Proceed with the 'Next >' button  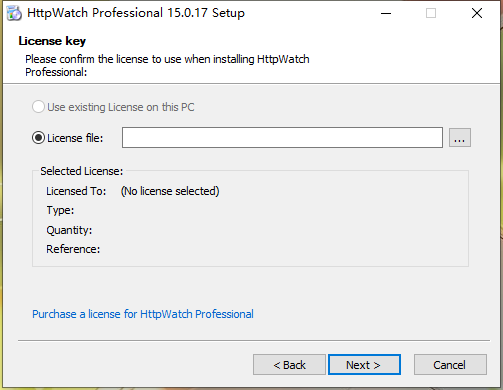364,365
